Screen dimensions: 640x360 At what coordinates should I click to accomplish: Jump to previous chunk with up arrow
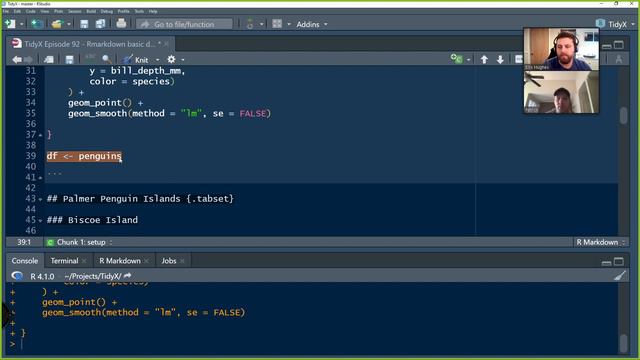(484, 60)
